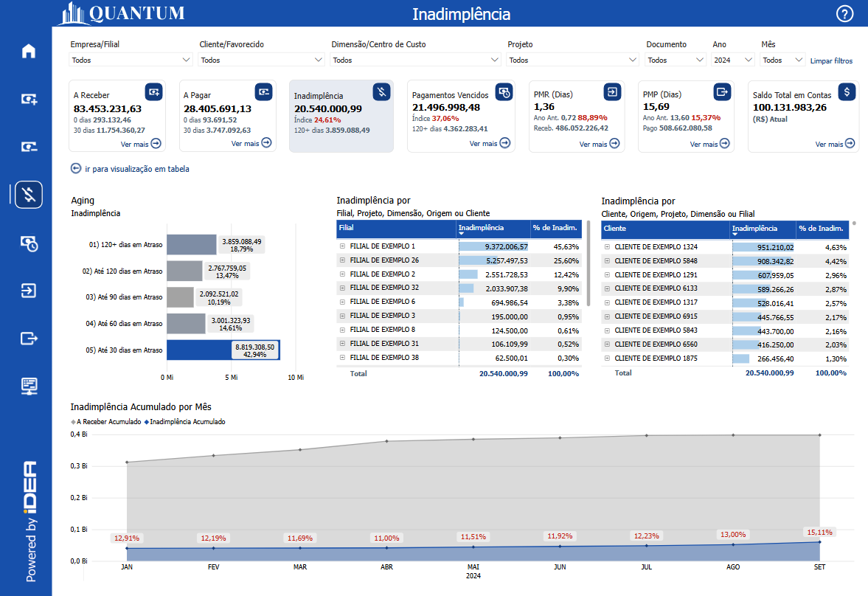868x596 pixels.
Task: Click the dollar icon on Saldo Total card
Action: (x=847, y=91)
